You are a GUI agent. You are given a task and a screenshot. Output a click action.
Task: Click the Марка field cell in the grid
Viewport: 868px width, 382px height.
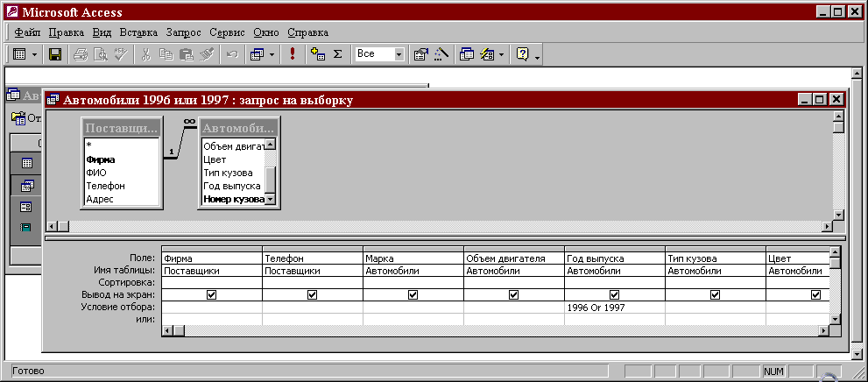413,258
